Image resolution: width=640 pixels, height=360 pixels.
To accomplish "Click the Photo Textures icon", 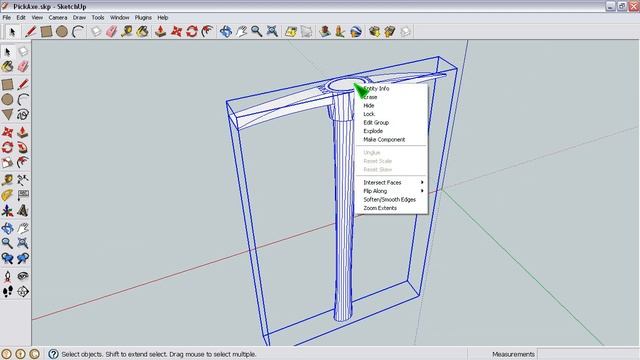I will click(340, 31).
